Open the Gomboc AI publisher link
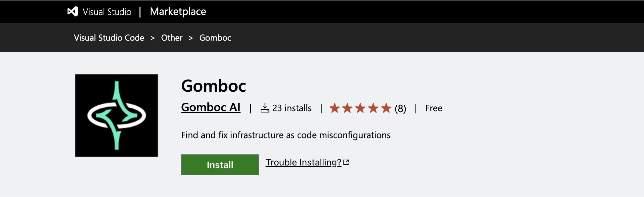The width and height of the screenshot is (644, 197). (211, 107)
